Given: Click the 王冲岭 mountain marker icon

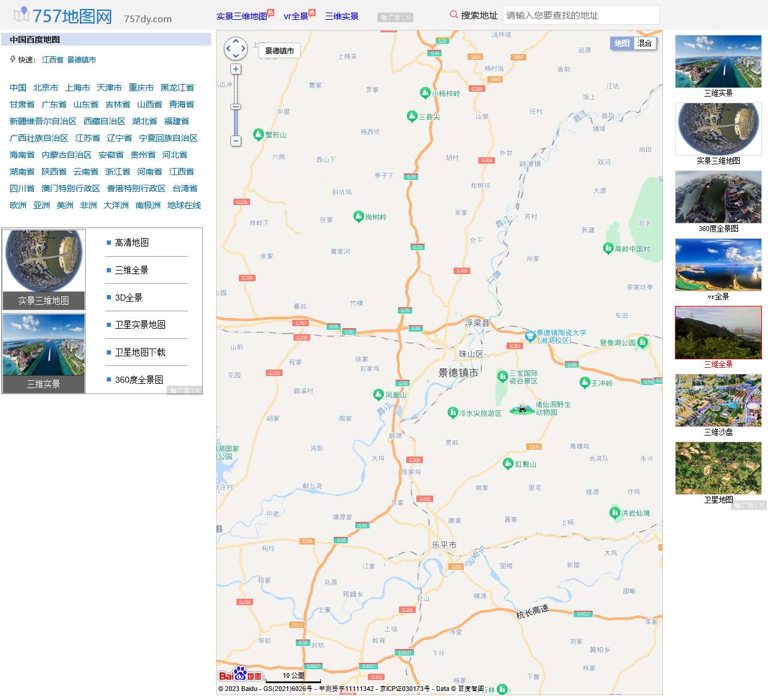Looking at the screenshot, I should [584, 382].
